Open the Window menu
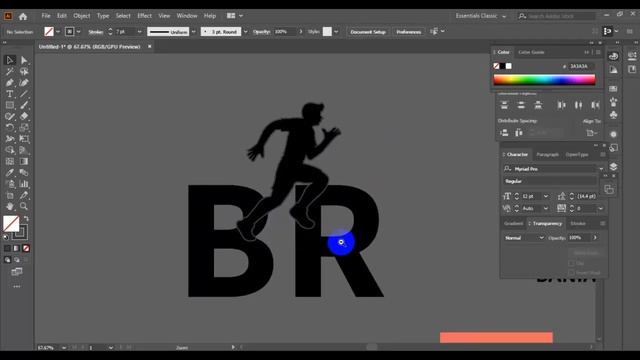 pyautogui.click(x=187, y=16)
